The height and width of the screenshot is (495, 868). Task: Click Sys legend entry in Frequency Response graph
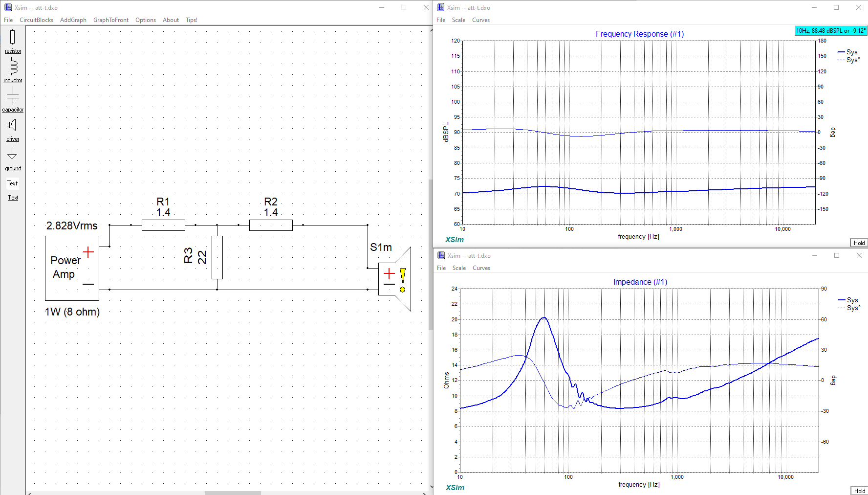pos(847,52)
